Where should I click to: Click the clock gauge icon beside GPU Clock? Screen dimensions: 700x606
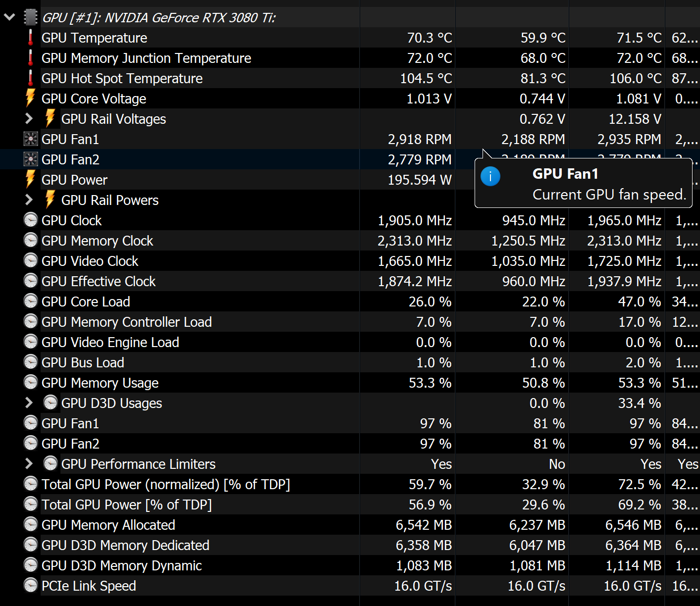[x=31, y=220]
